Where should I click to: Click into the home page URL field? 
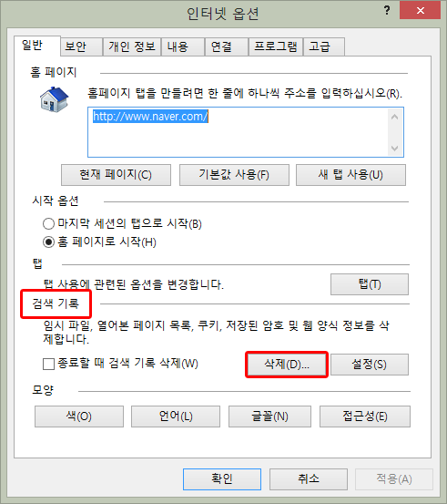pyautogui.click(x=238, y=132)
